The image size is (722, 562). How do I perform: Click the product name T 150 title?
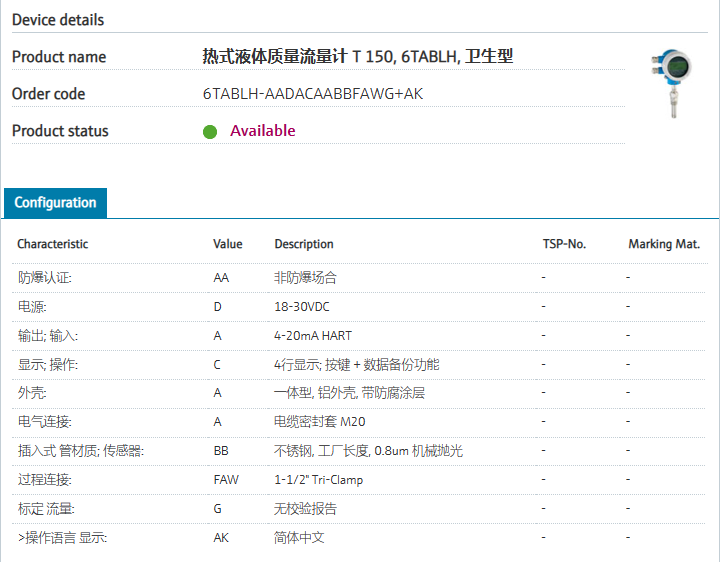point(358,57)
